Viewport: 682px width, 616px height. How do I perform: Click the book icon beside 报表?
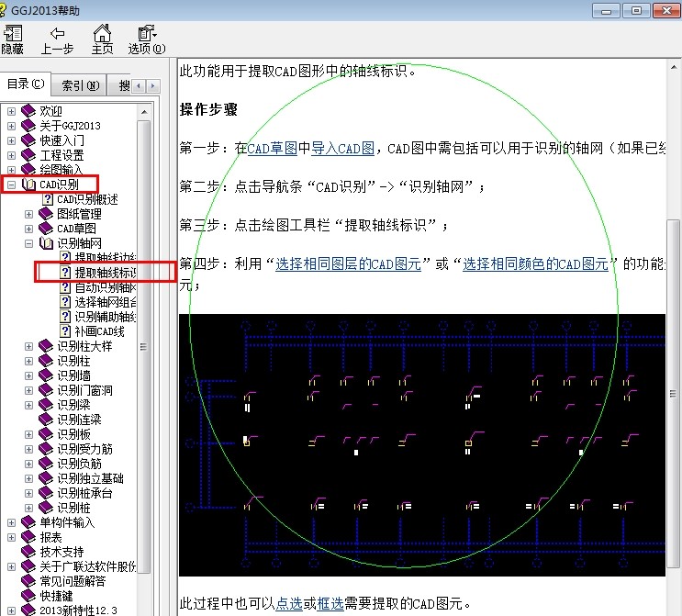(x=28, y=537)
